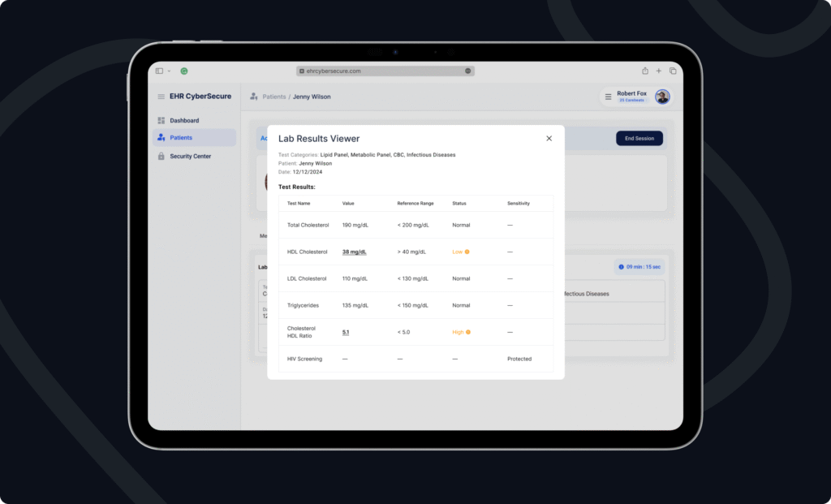831x504 pixels.
Task: Toggle the menu next to Robert Fox
Action: (607, 96)
